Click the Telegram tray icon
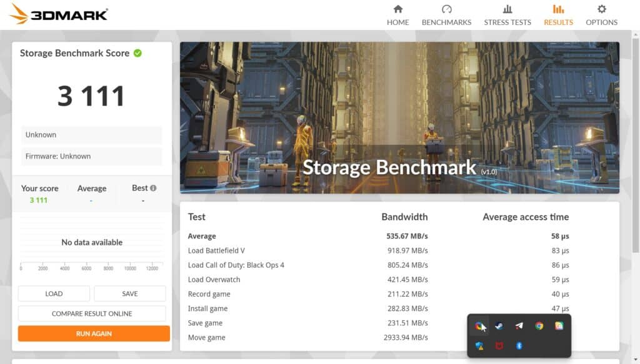Screen dimensions: 640x364 [x=519, y=326]
